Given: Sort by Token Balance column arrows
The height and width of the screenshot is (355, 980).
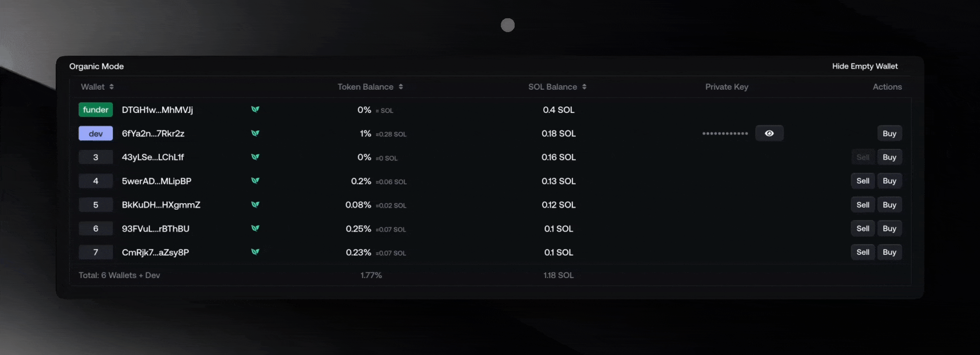Looking at the screenshot, I should (x=401, y=87).
